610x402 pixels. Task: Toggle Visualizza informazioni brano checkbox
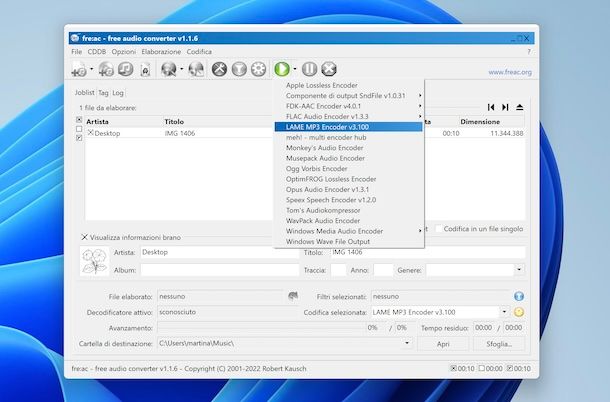pos(84,237)
